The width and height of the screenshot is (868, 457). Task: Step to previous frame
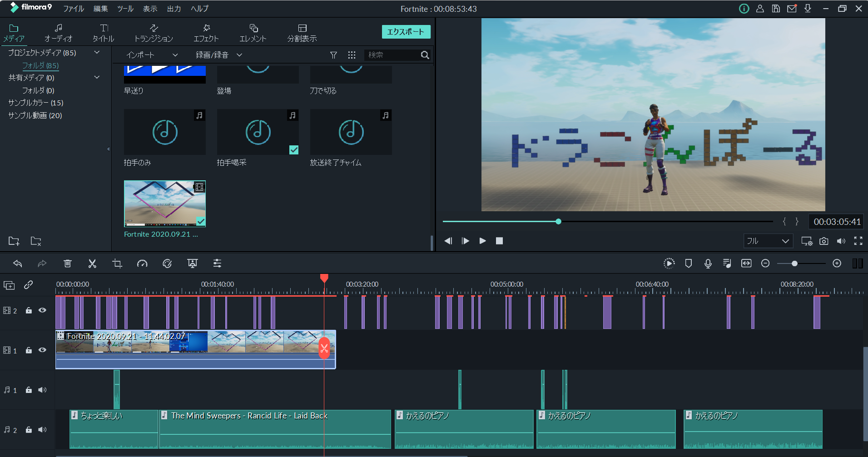448,241
